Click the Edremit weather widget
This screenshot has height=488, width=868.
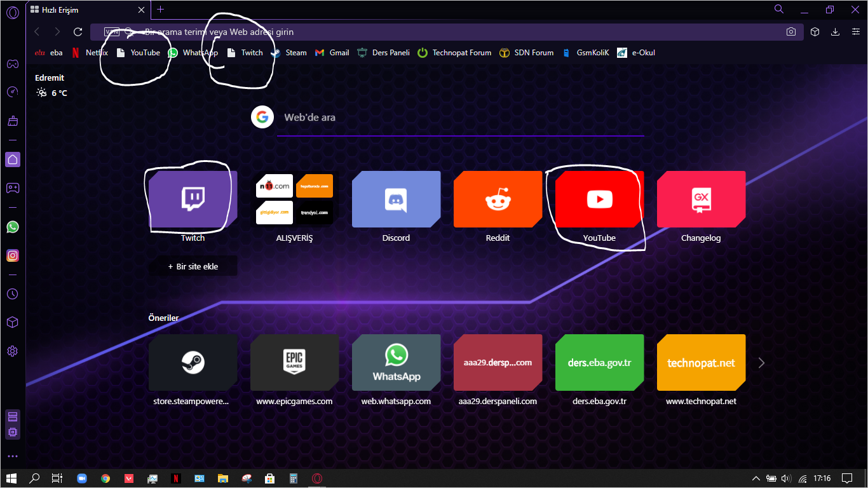pyautogui.click(x=51, y=86)
